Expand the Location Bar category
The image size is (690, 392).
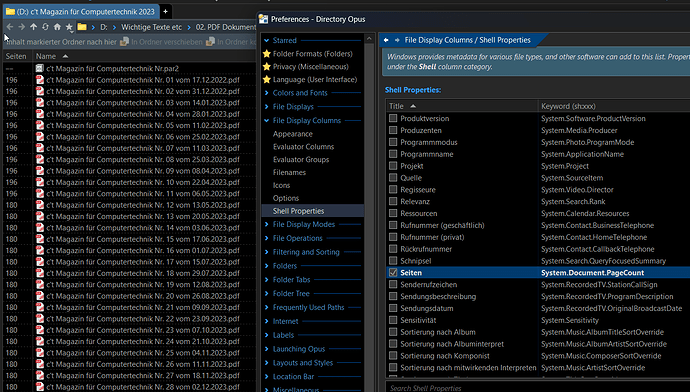click(x=266, y=377)
